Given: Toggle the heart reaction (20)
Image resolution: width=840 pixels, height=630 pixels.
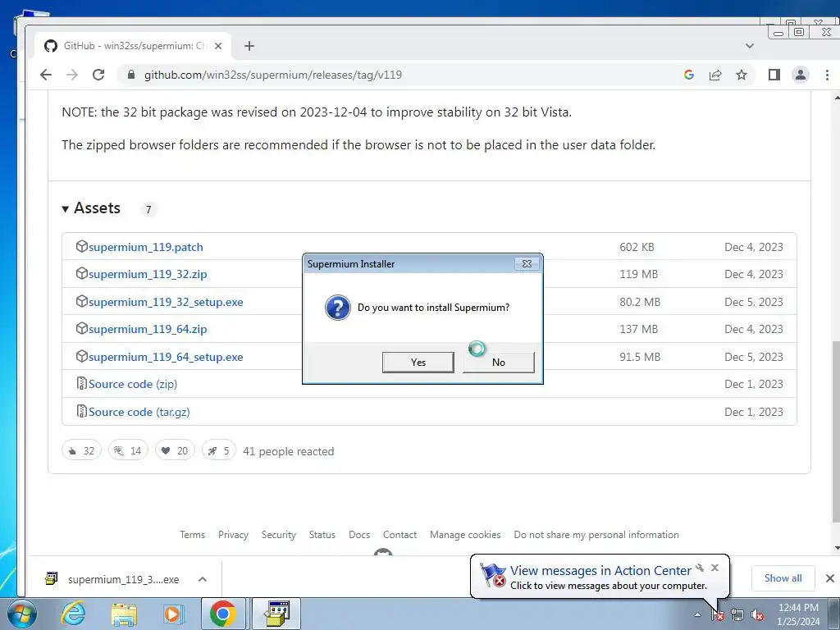Looking at the screenshot, I should click(x=175, y=451).
